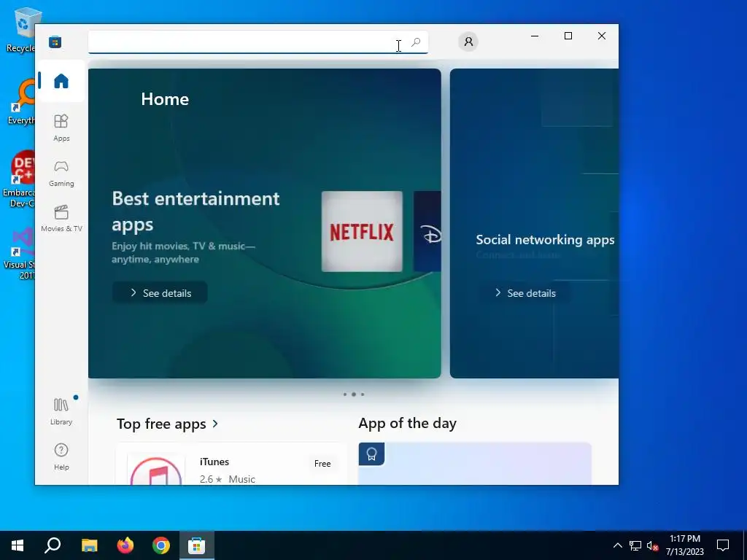Click the muted volume tray icon

point(653,545)
